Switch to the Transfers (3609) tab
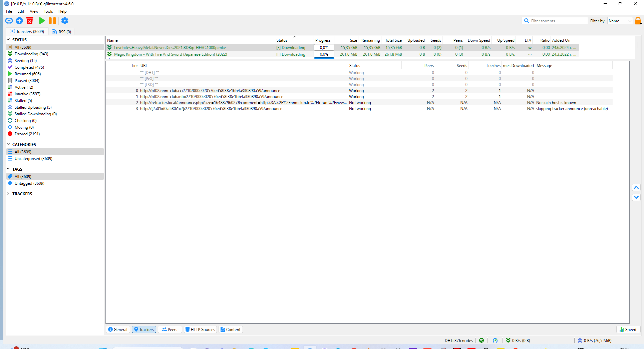Viewport: 644px width, 349px height. 27,32
